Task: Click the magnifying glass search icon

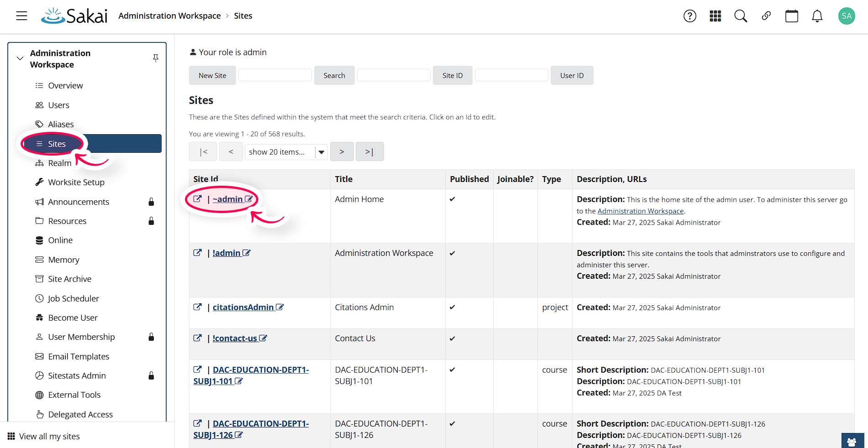Action: pos(741,16)
